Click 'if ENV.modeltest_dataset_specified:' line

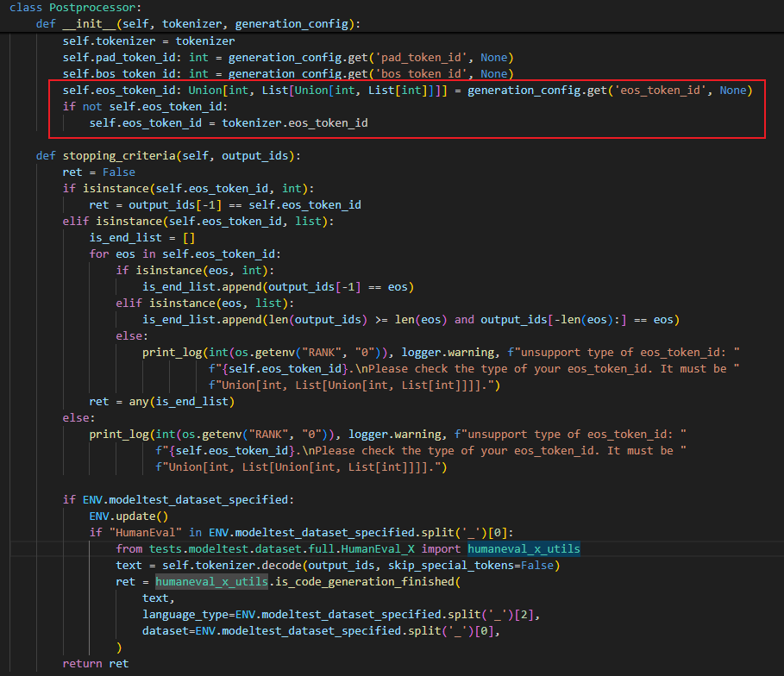point(179,500)
